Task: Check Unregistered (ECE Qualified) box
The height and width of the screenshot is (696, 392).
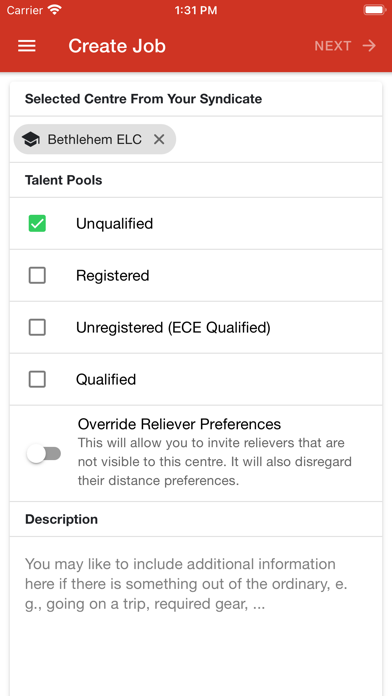Action: click(x=37, y=328)
